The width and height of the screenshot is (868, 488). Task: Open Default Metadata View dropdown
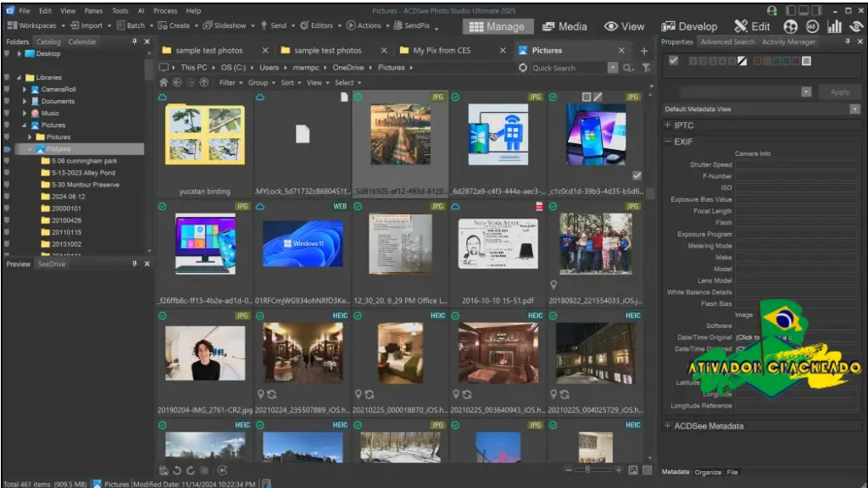[854, 109]
